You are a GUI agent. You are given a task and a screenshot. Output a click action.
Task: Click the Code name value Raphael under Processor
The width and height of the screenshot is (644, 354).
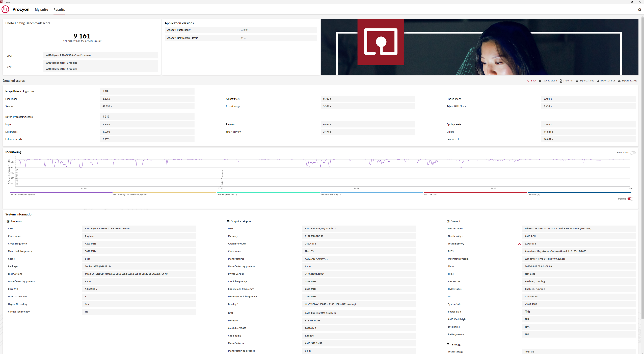tap(139, 236)
